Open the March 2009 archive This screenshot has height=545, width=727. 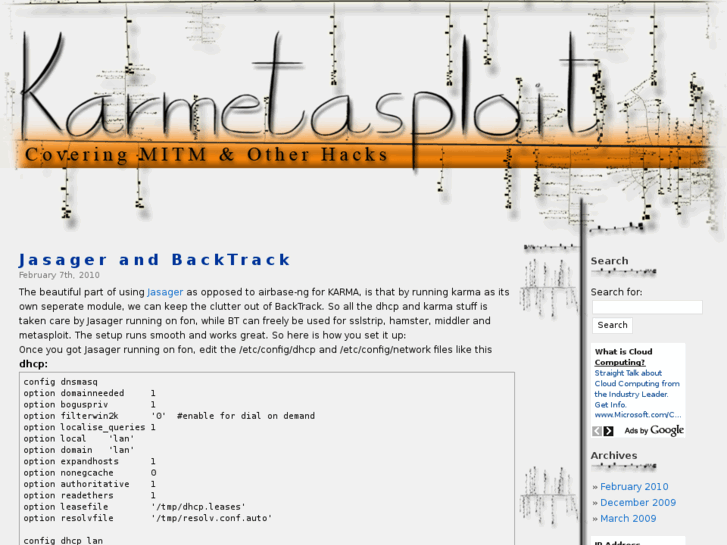pyautogui.click(x=628, y=519)
